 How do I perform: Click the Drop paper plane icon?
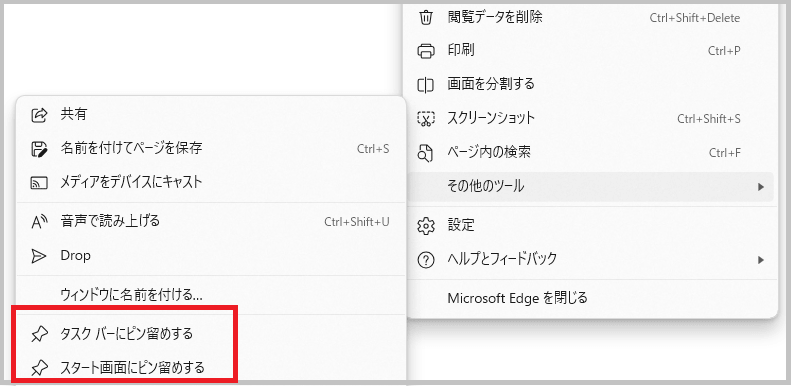[x=39, y=256]
